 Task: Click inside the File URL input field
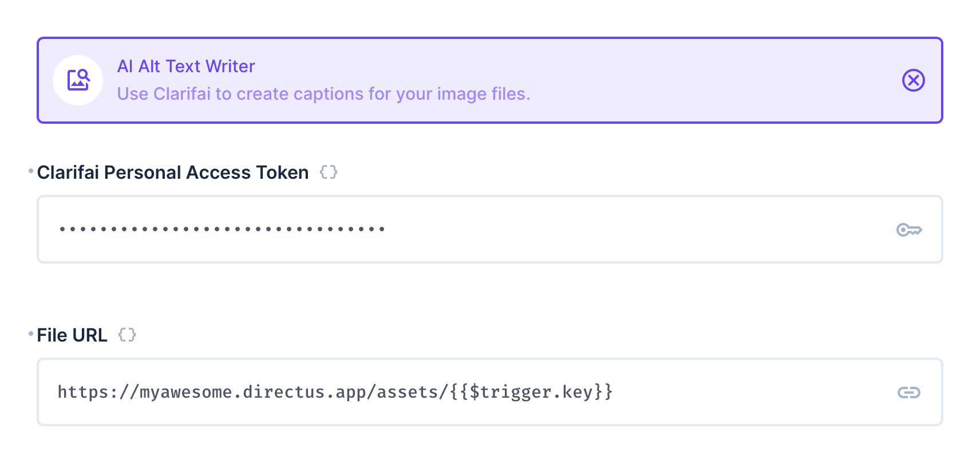click(x=489, y=392)
